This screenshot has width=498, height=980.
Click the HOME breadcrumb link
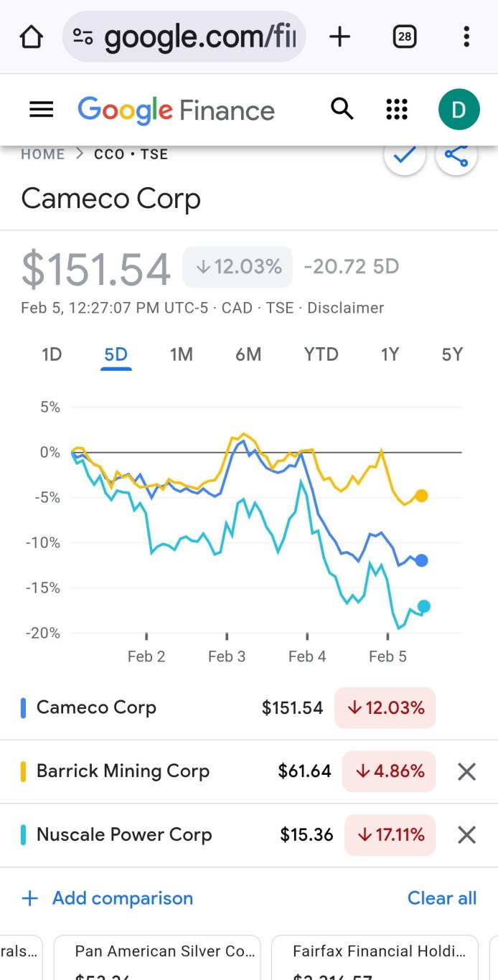pos(43,154)
